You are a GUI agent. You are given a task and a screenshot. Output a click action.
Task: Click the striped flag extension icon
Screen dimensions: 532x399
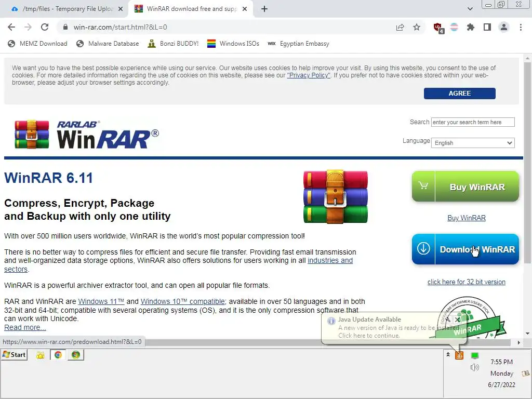pos(454,27)
